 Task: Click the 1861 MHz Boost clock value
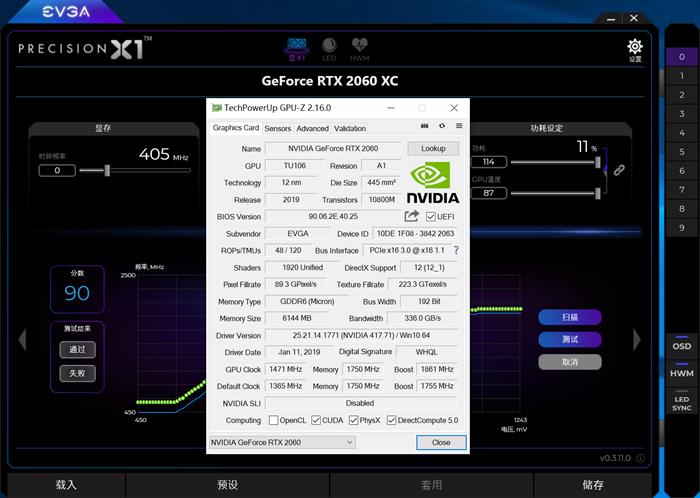coord(437,369)
